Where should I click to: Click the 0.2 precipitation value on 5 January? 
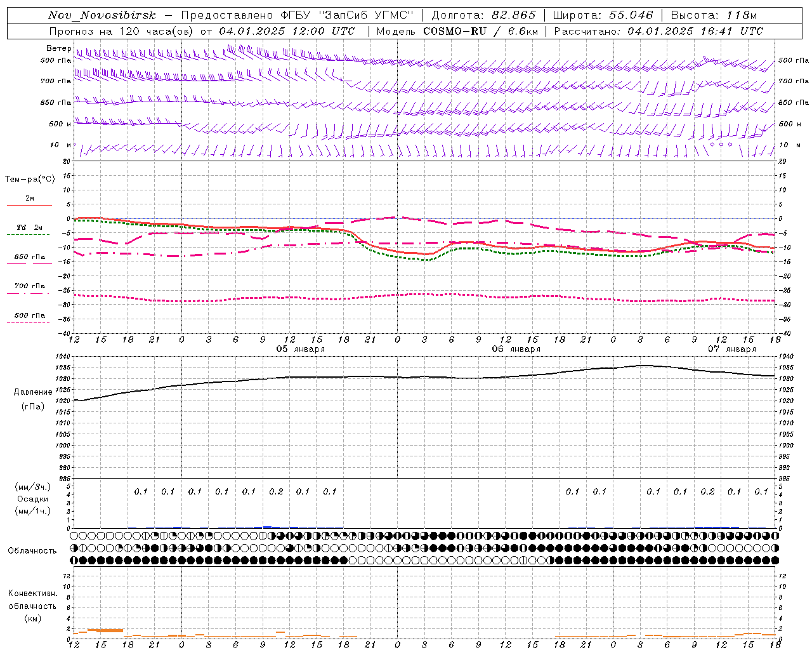(276, 491)
